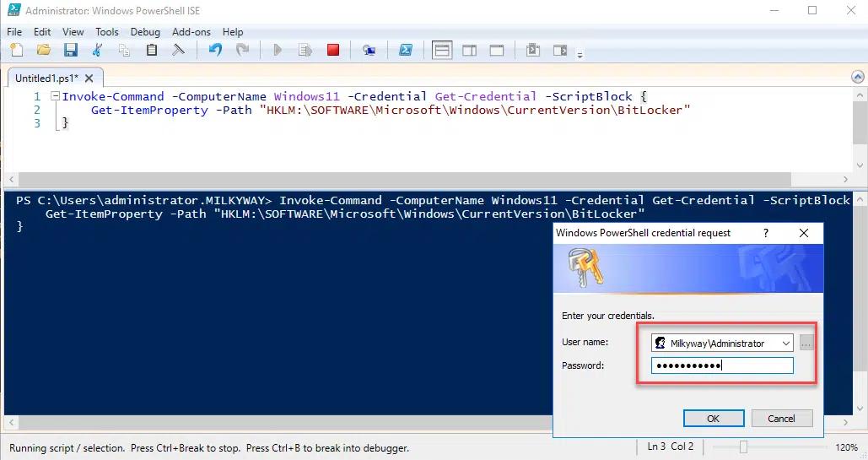The image size is (868, 460).
Task: Click the Ln 3 Col 2 status indicator
Action: tap(671, 446)
